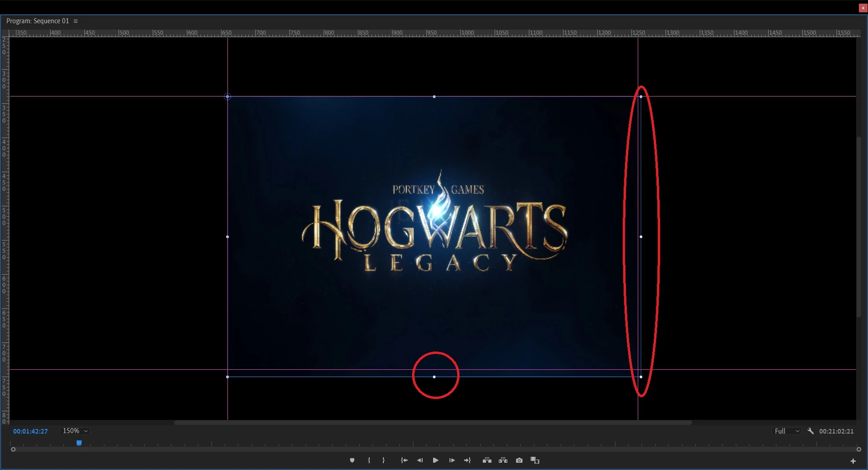Add a marker with the marker icon
The width and height of the screenshot is (868, 470).
352,460
